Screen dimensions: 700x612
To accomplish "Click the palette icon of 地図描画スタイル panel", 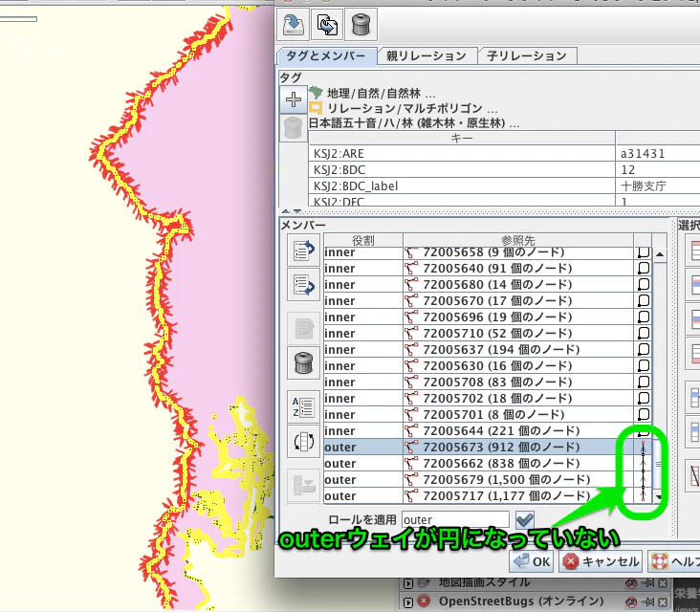I will tap(423, 583).
